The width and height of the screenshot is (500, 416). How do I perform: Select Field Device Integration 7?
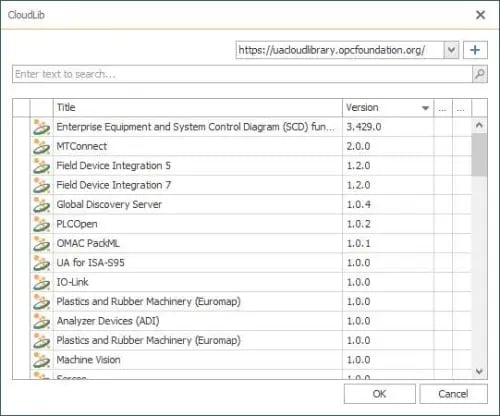[114, 185]
